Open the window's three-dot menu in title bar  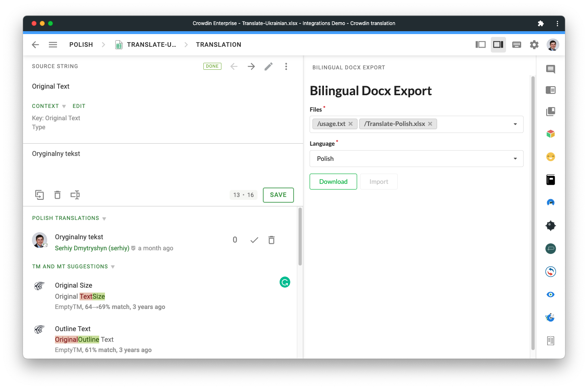click(557, 23)
